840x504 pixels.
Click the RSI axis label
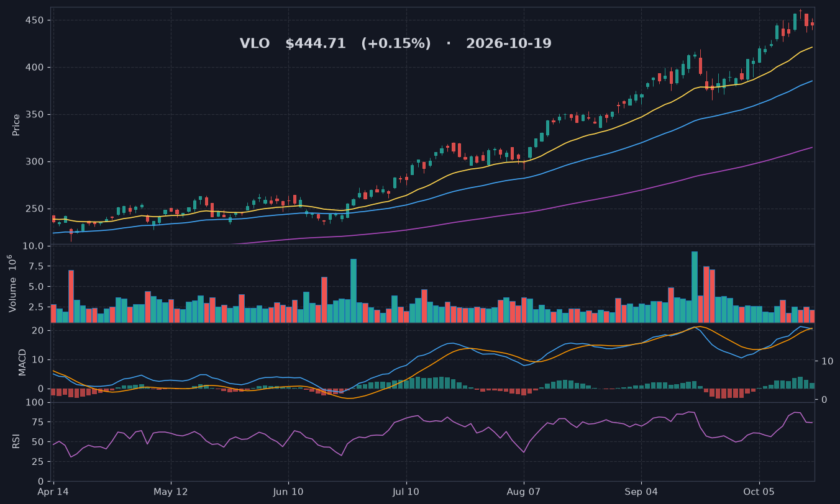[x=16, y=441]
